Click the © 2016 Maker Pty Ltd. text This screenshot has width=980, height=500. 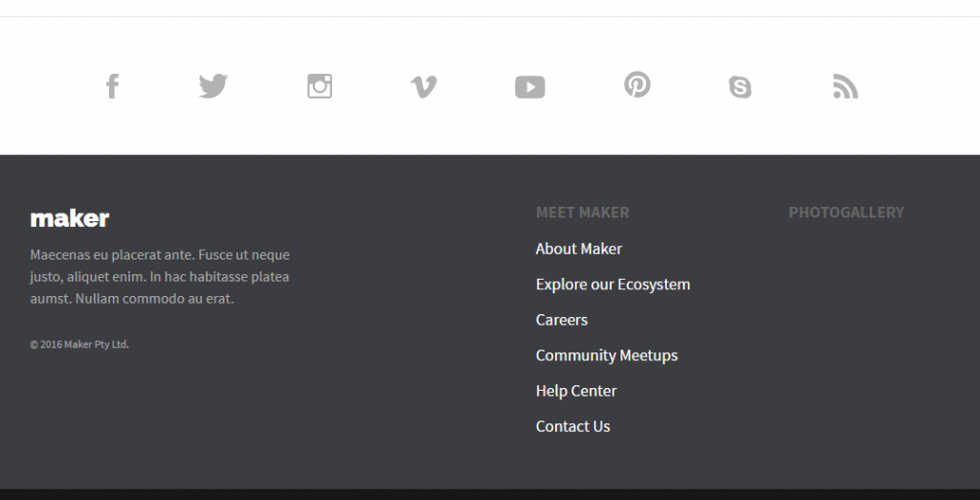point(79,344)
